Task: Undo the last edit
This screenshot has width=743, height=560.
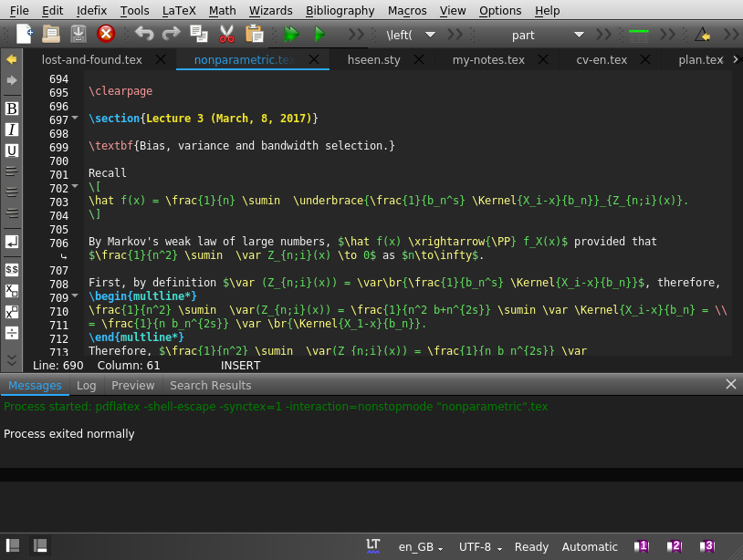Action: tap(144, 34)
